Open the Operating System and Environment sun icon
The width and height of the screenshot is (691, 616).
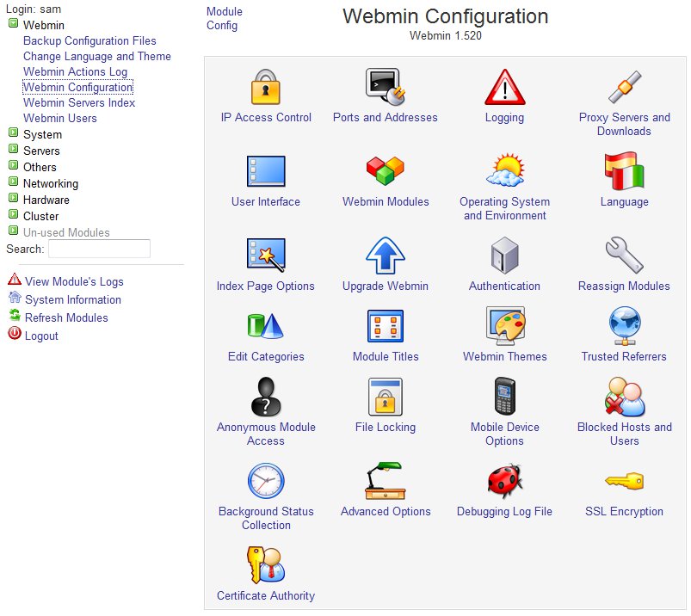pos(505,170)
